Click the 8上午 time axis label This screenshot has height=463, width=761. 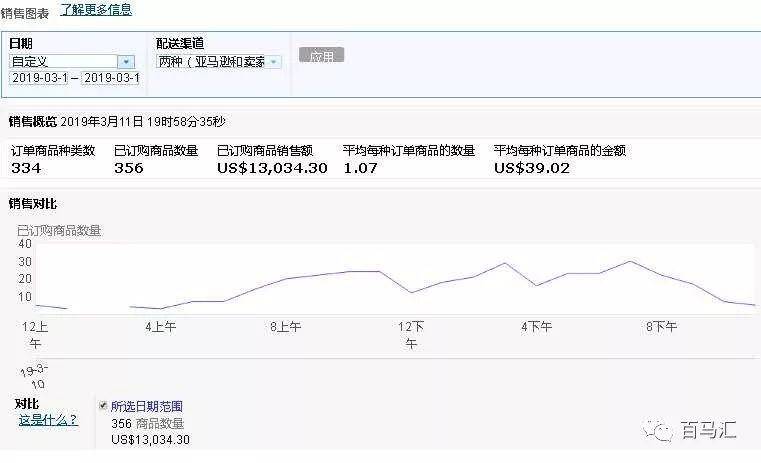tap(285, 326)
